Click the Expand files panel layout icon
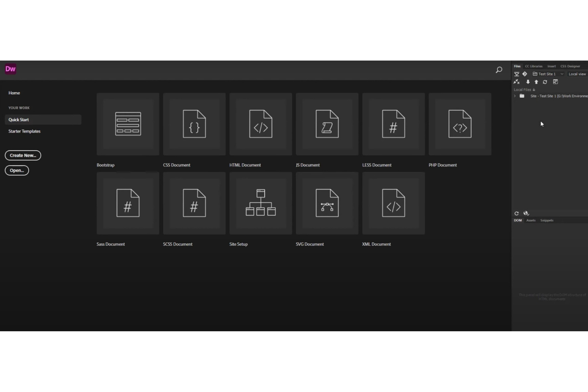Screen dimensions: 588x392 click(x=555, y=82)
